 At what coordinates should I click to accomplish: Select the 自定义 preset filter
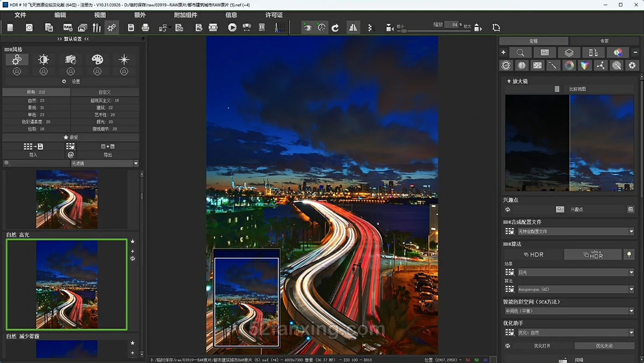click(x=105, y=92)
